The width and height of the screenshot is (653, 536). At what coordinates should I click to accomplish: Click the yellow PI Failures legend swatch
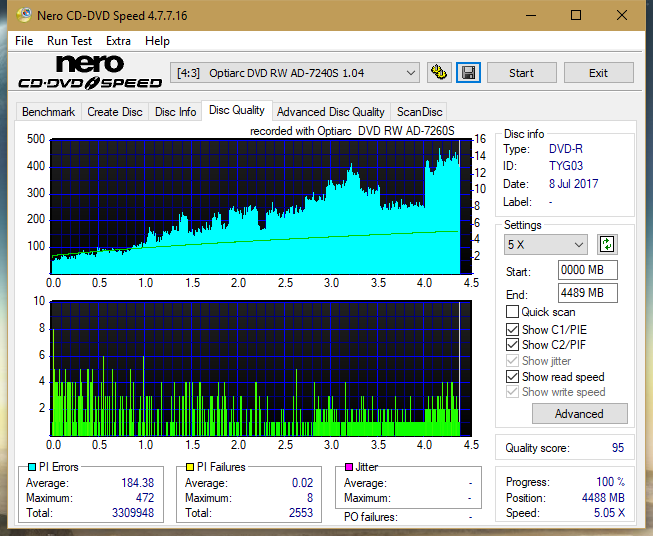(x=190, y=467)
